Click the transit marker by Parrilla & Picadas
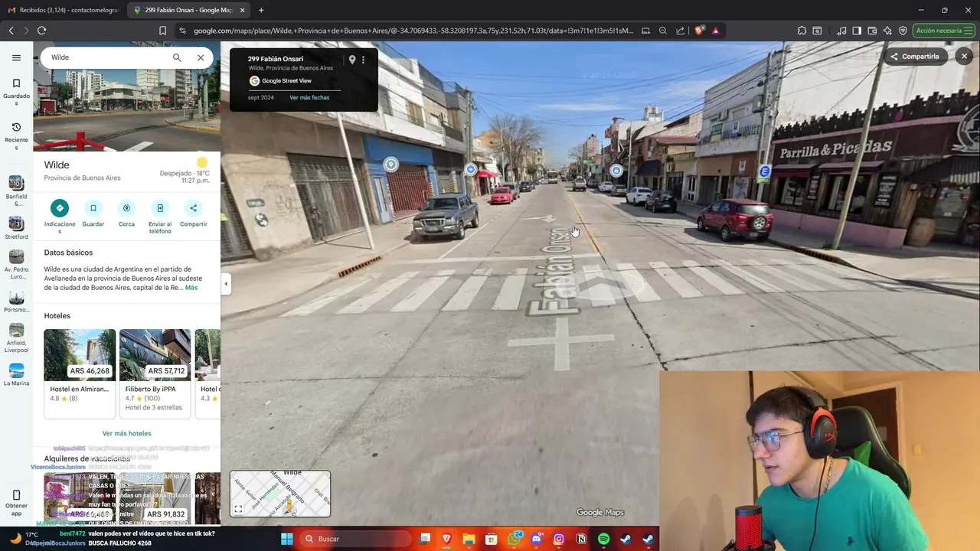 (x=764, y=172)
